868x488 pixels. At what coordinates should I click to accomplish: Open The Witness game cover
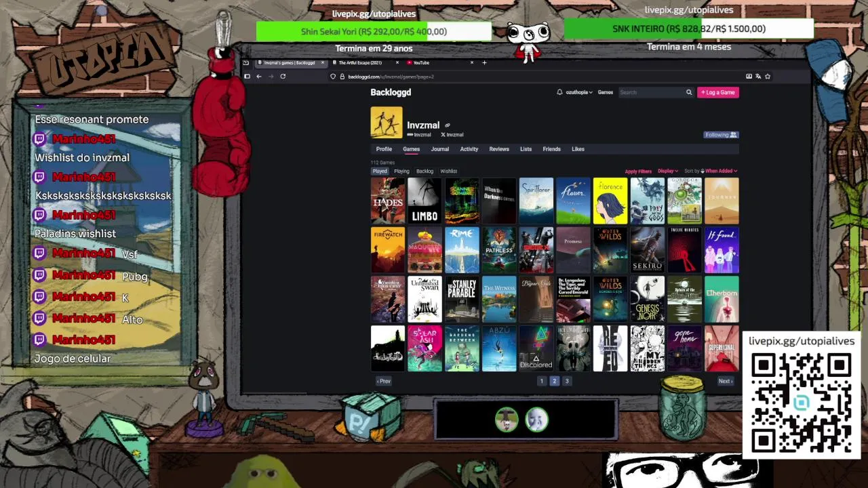coord(499,299)
